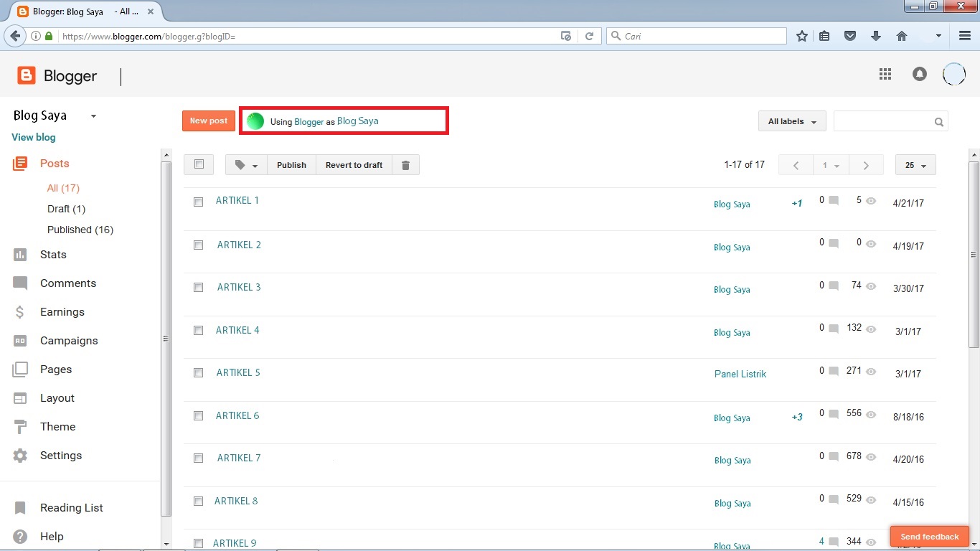Click the views eye icon on ARTIKEL 3 row
The image size is (980, 551).
pyautogui.click(x=871, y=286)
